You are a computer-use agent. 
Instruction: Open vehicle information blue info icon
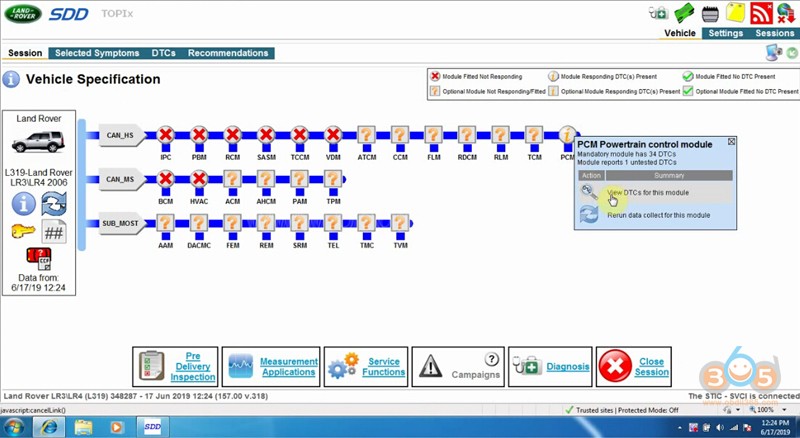point(23,204)
